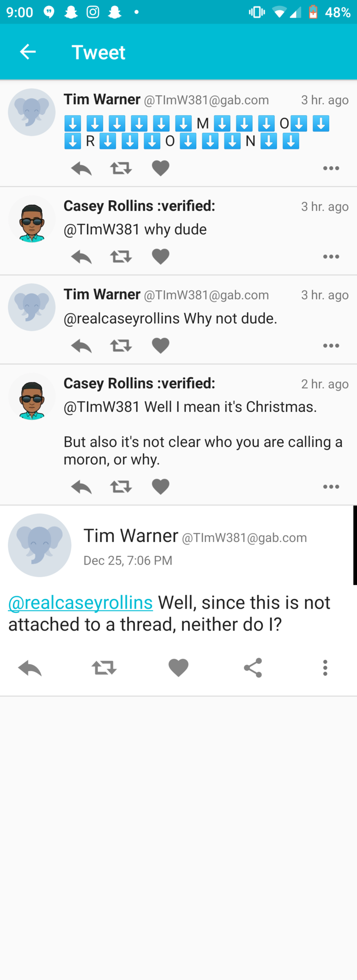The image size is (357, 980).
Task: Open Casey Rollins avatar on "why dude" post
Action: coord(31,219)
